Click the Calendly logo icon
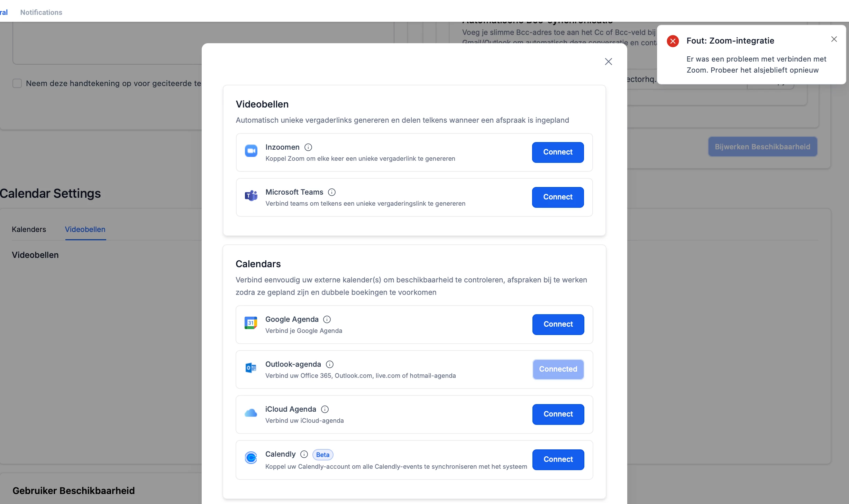Viewport: 849px width, 504px height. point(251,458)
